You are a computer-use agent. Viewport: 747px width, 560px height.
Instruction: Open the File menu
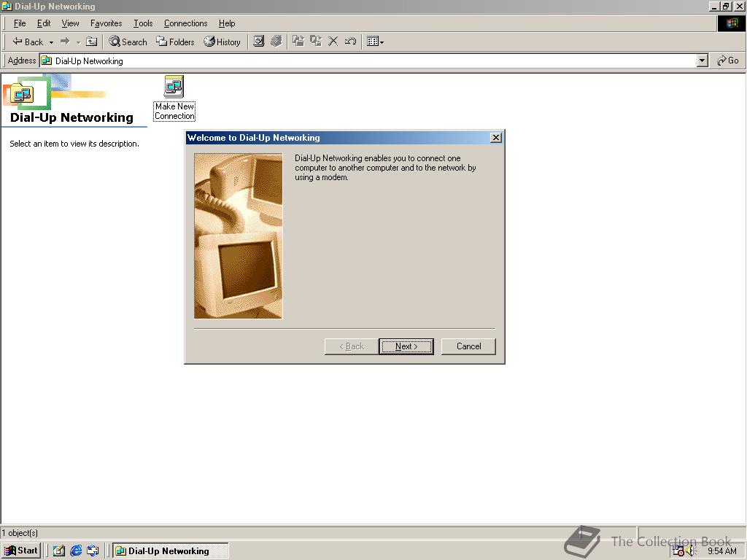(20, 23)
